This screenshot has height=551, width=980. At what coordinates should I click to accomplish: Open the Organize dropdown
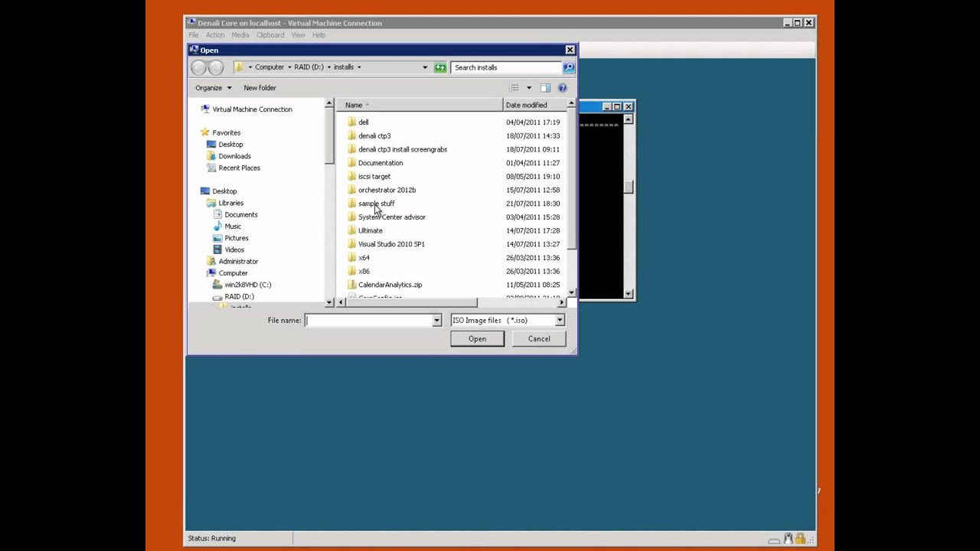[x=213, y=88]
